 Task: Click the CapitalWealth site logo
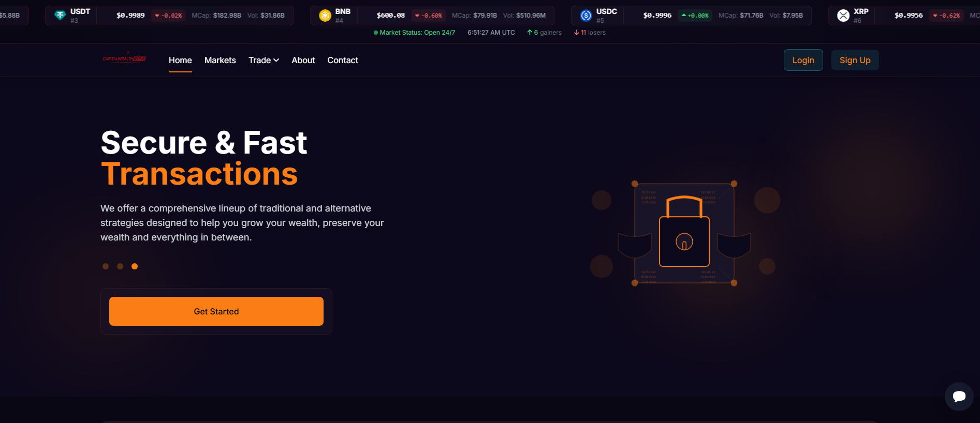[x=124, y=58]
